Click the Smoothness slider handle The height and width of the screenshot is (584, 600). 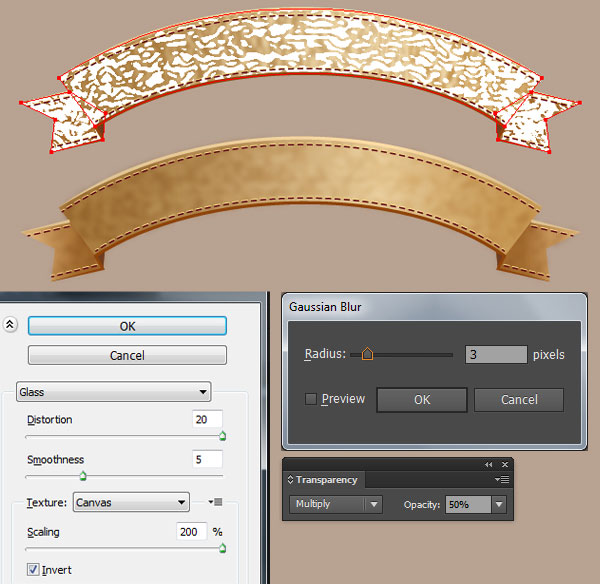coord(83,476)
